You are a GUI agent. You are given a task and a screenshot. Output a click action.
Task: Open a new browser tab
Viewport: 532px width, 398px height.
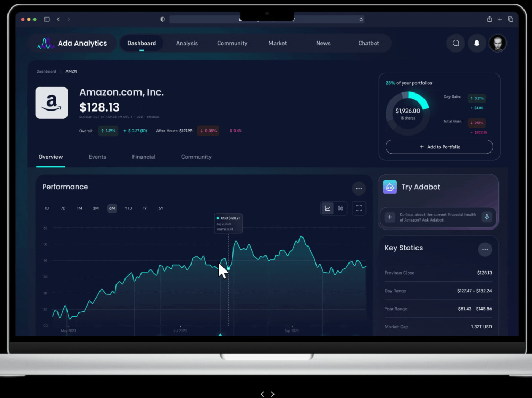pos(500,19)
